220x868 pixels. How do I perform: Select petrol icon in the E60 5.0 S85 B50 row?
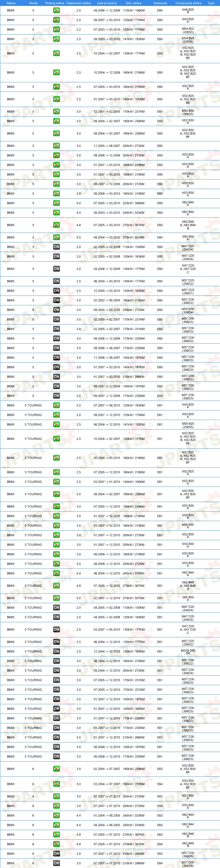coord(56,237)
